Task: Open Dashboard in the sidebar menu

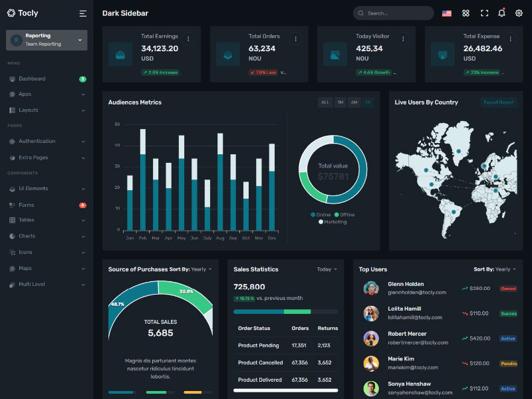Action: 32,78
